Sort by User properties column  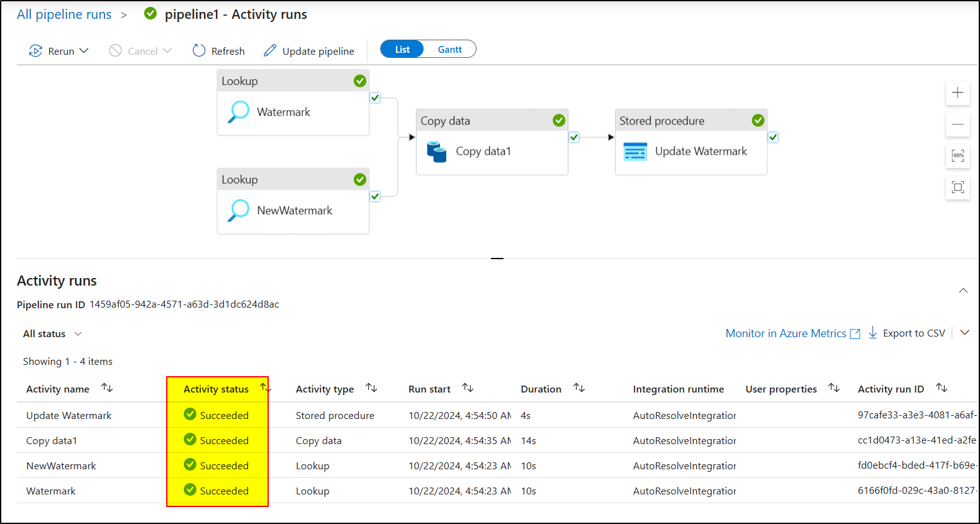(834, 388)
